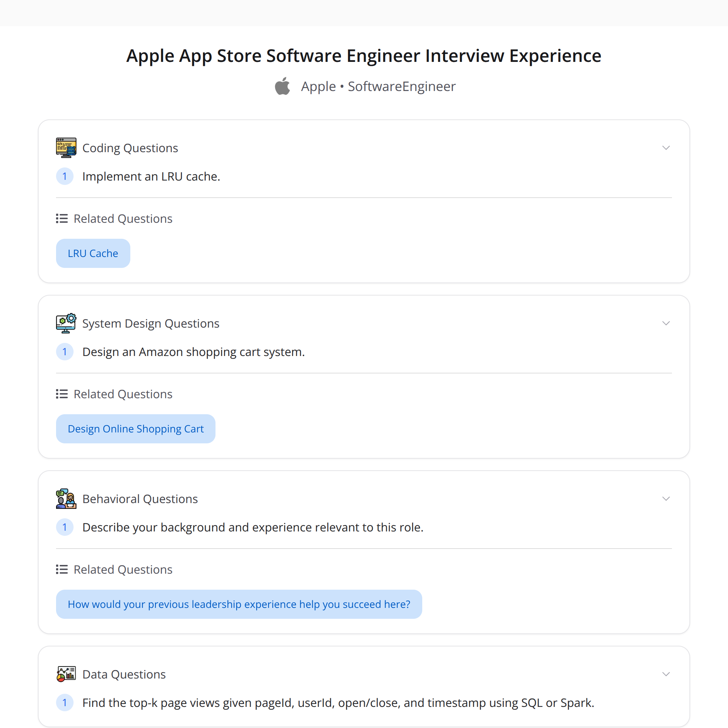
Task: Select 'Design an Amazon shopping cart system.' text
Action: (193, 352)
